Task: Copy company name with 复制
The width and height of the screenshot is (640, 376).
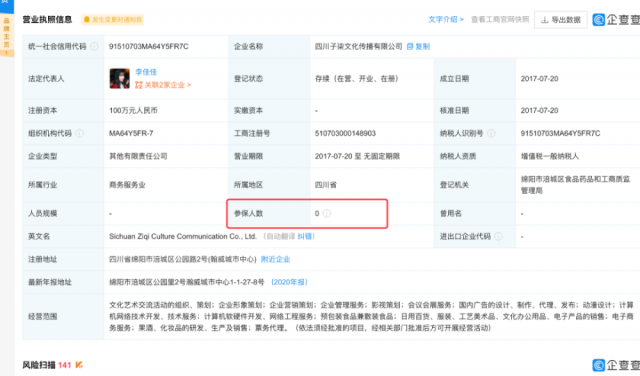Action: pyautogui.click(x=422, y=47)
